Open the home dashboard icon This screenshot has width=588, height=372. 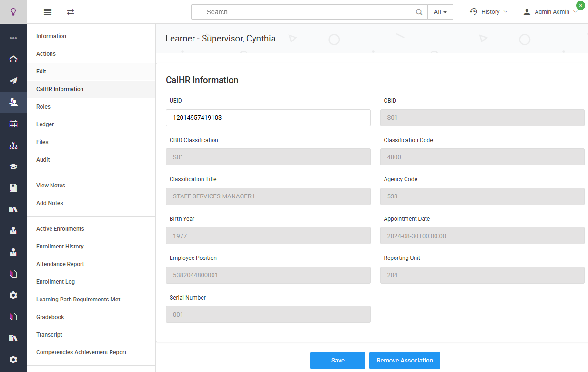[13, 59]
